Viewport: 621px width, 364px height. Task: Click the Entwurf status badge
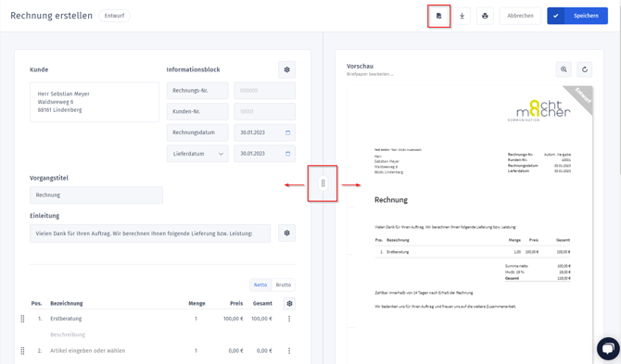pos(114,16)
